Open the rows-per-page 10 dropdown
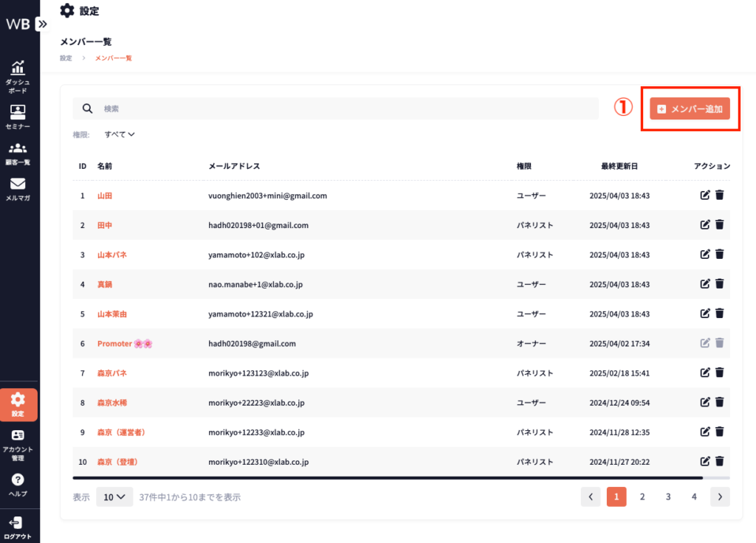Viewport: 756px width, 543px height. click(x=114, y=497)
